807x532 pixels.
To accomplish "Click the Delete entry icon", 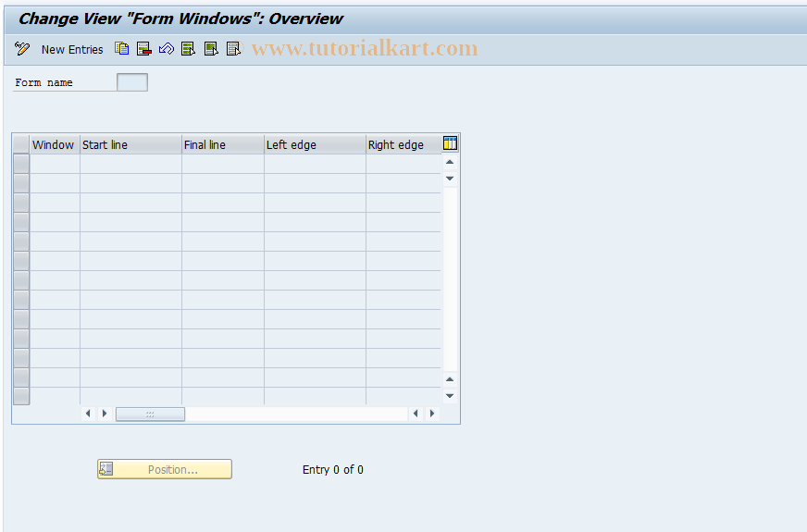I will 144,49.
